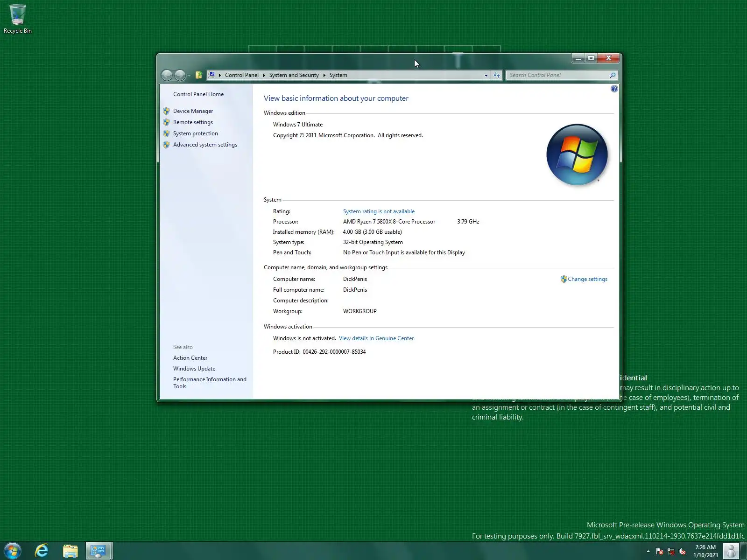Launch Internet Explorer from the taskbar
The width and height of the screenshot is (747, 560).
pyautogui.click(x=42, y=551)
